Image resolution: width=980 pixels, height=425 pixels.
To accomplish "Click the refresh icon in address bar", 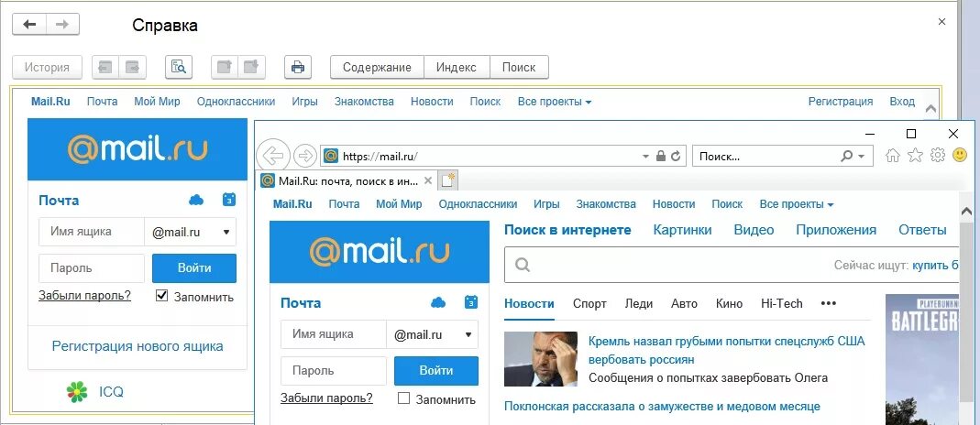I will point(676,156).
